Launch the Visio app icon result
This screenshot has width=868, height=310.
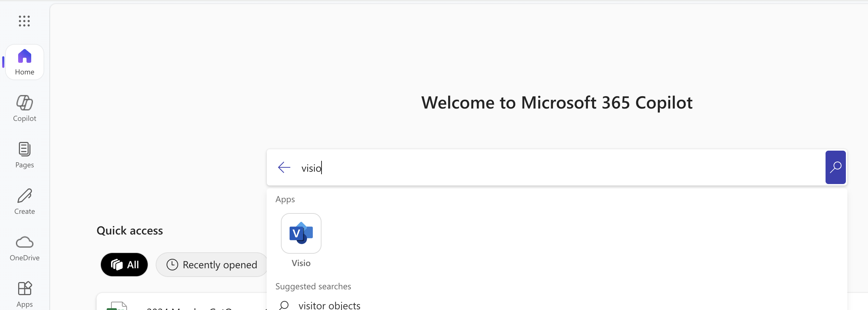(x=301, y=233)
